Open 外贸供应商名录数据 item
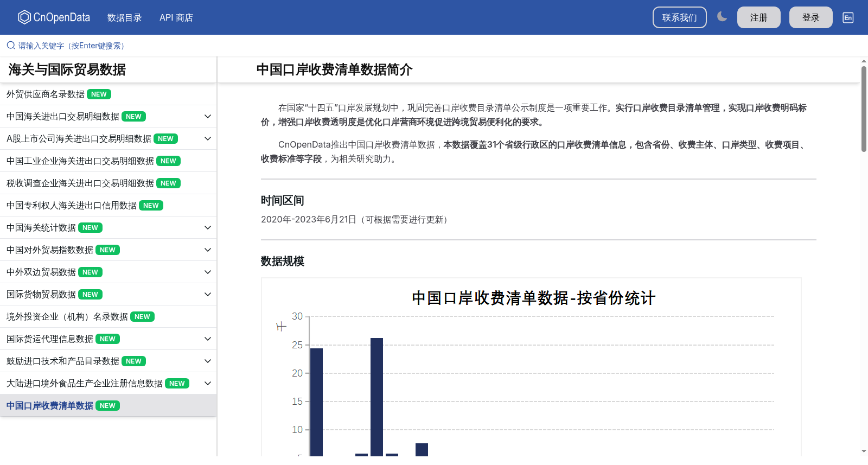Image resolution: width=868 pixels, height=465 pixels. [x=108, y=94]
